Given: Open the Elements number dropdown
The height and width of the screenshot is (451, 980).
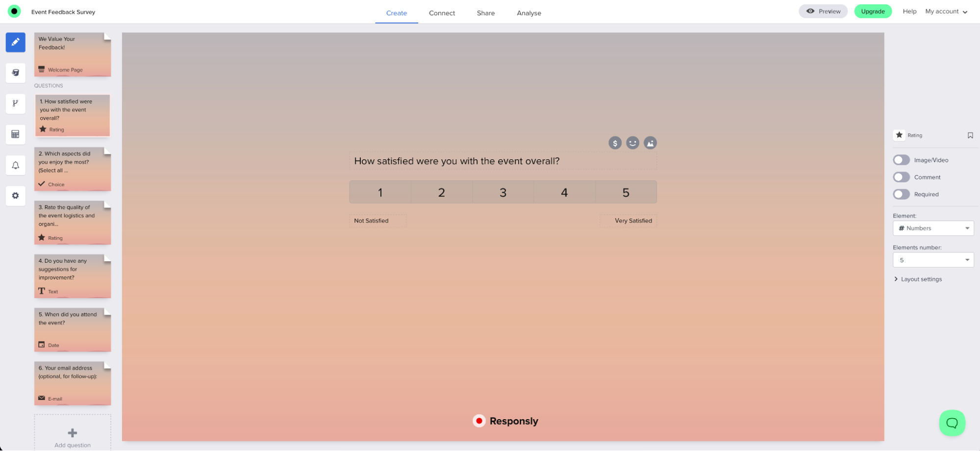Looking at the screenshot, I should [933, 260].
